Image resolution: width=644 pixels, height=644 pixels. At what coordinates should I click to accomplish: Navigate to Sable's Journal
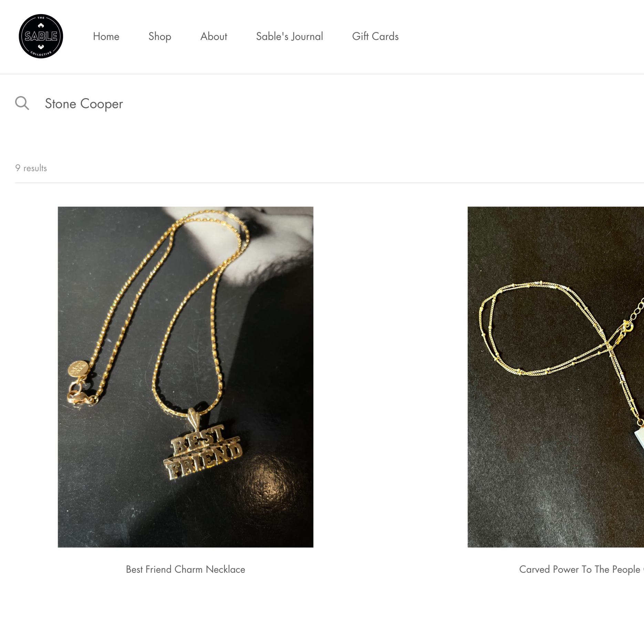[x=289, y=36]
